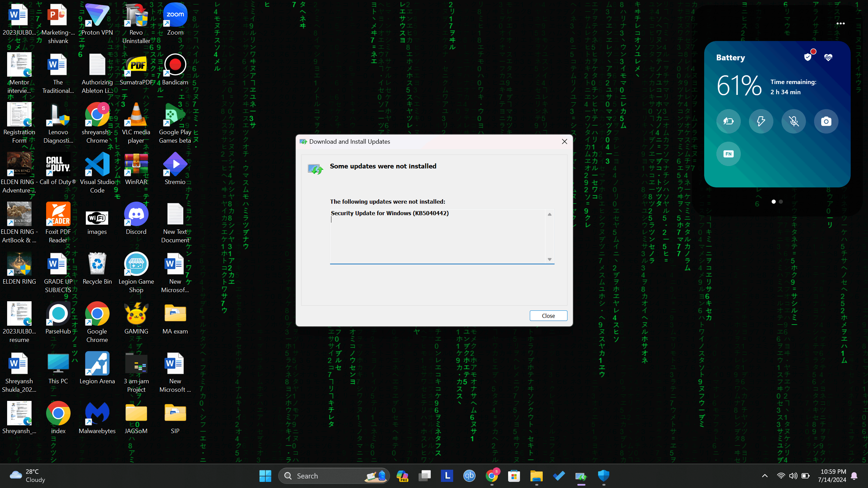Open Google Play Games beta icon
868x488 pixels.
[175, 123]
